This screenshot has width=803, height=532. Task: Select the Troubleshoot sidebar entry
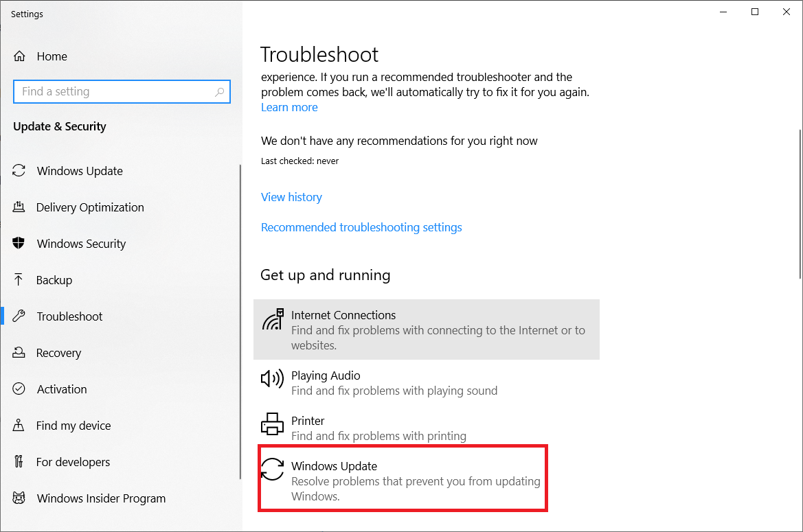pos(69,316)
